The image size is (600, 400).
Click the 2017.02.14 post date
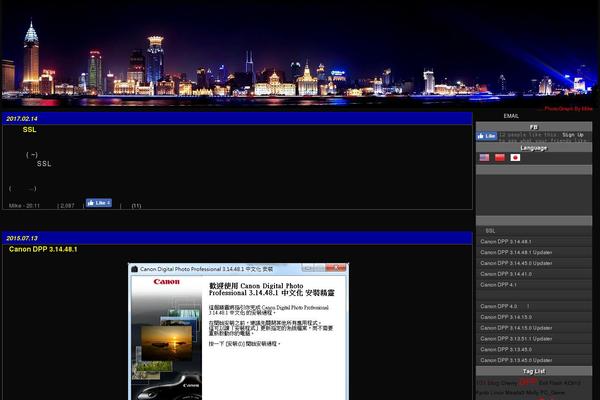[22, 119]
